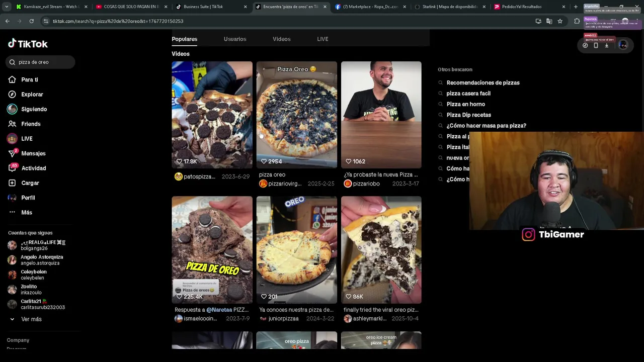
Task: Click the pizza de oreo search field
Action: tap(41, 62)
